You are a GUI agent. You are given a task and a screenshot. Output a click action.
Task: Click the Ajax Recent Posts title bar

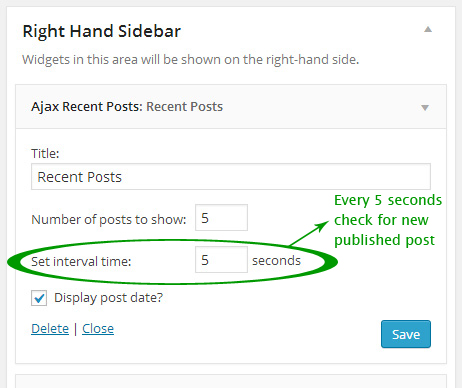pos(231,107)
